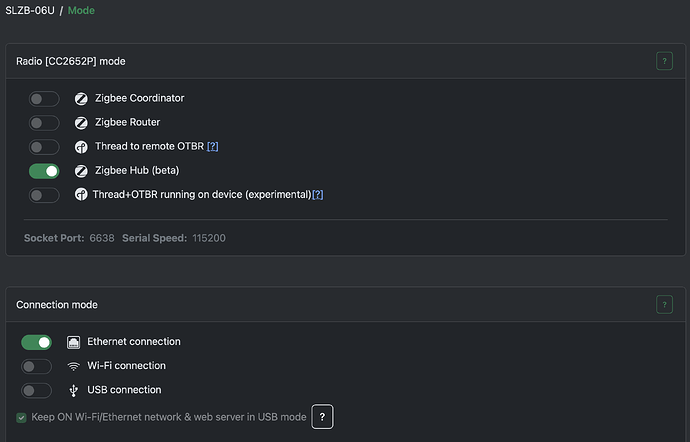The image size is (690, 442).
Task: Click the Wi-Fi connection label
Action: point(126,366)
